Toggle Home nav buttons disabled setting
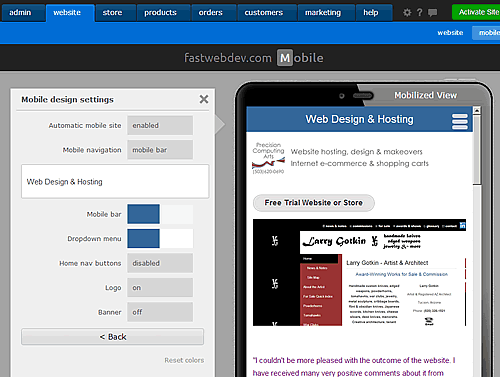The width and height of the screenshot is (500, 377). (x=160, y=263)
